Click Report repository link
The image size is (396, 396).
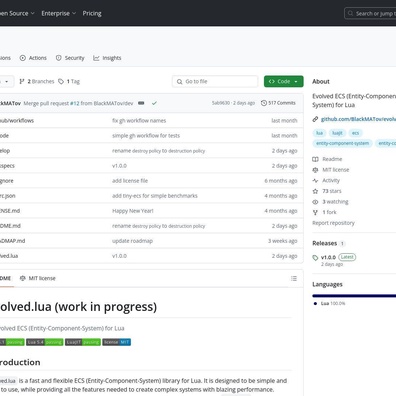click(x=333, y=223)
